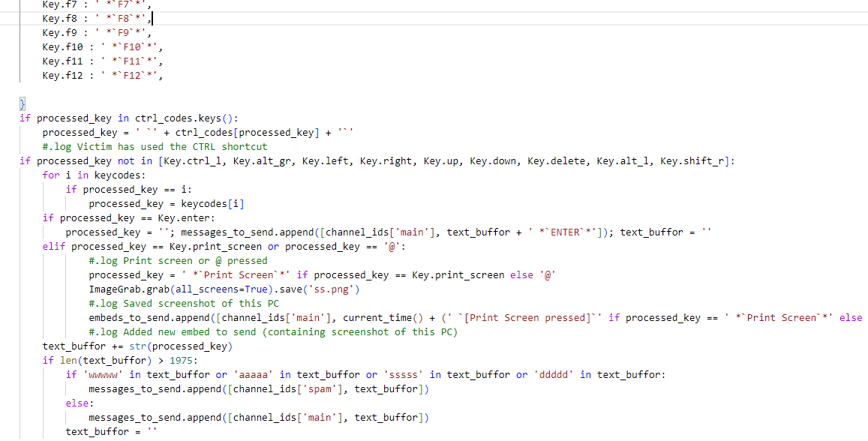Screen dimensions: 868x441
Task: Click Key.down in the list
Action: coord(493,161)
